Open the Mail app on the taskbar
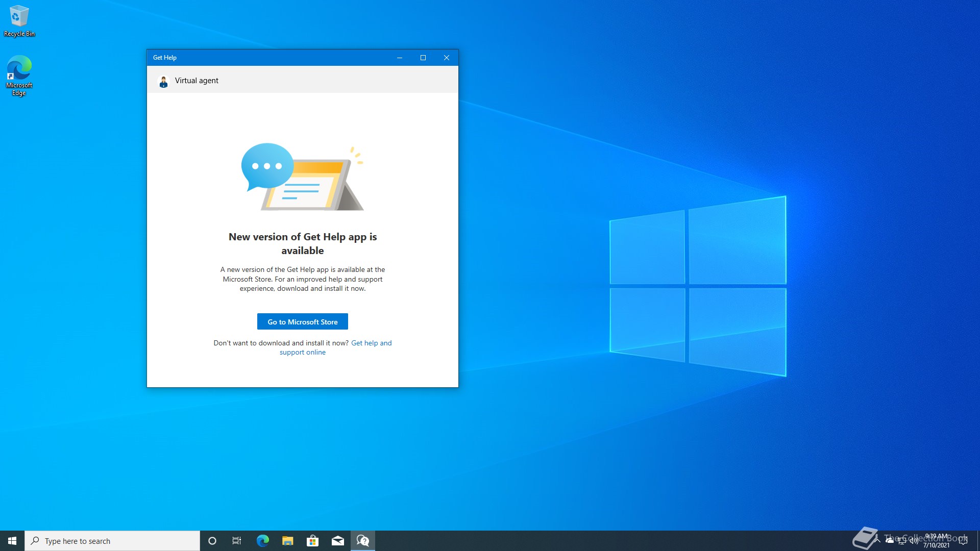The height and width of the screenshot is (551, 980). click(337, 541)
